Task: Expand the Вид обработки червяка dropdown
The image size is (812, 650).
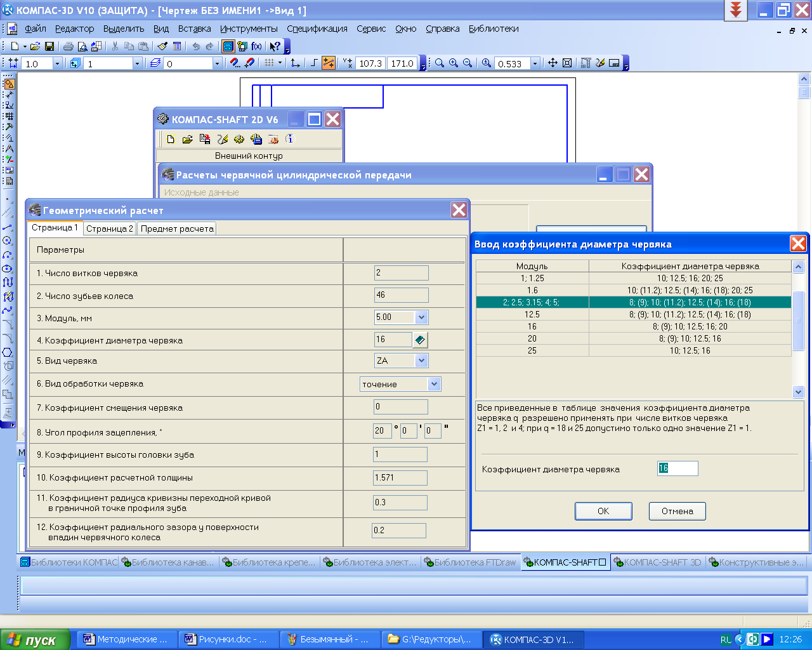Action: click(434, 384)
